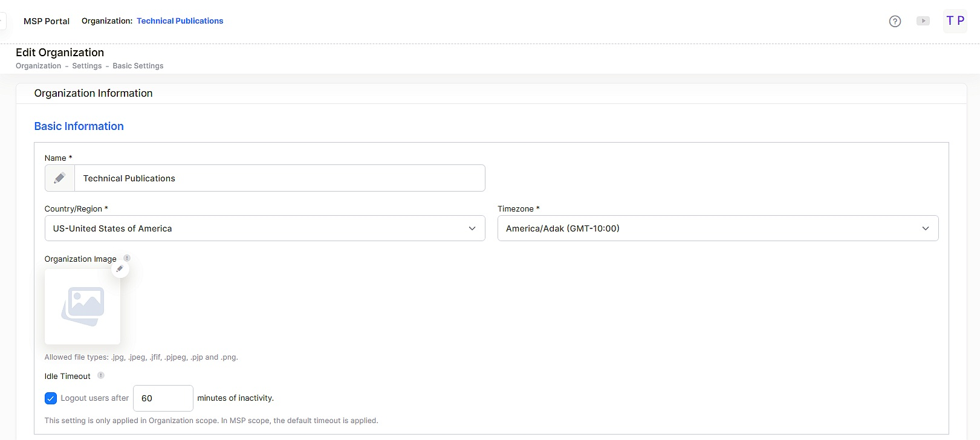Image resolution: width=980 pixels, height=440 pixels.
Task: Click info icon next to Idle Timeout
Action: click(101, 375)
